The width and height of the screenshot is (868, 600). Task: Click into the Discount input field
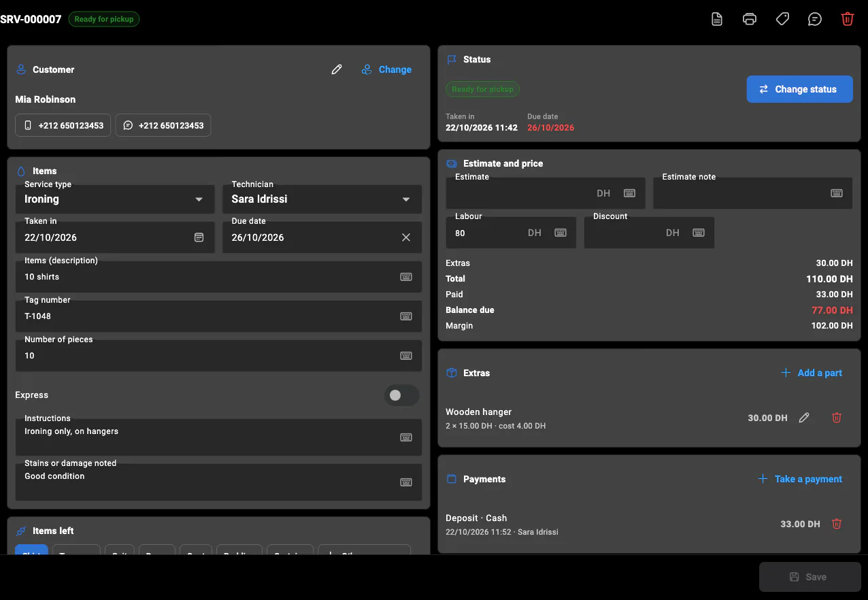pos(649,233)
